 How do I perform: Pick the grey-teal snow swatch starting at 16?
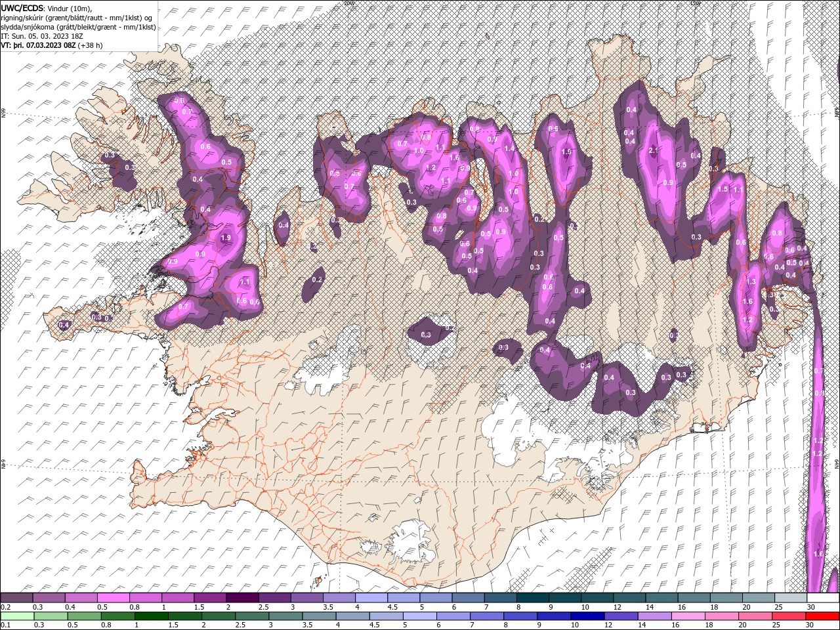click(694, 598)
